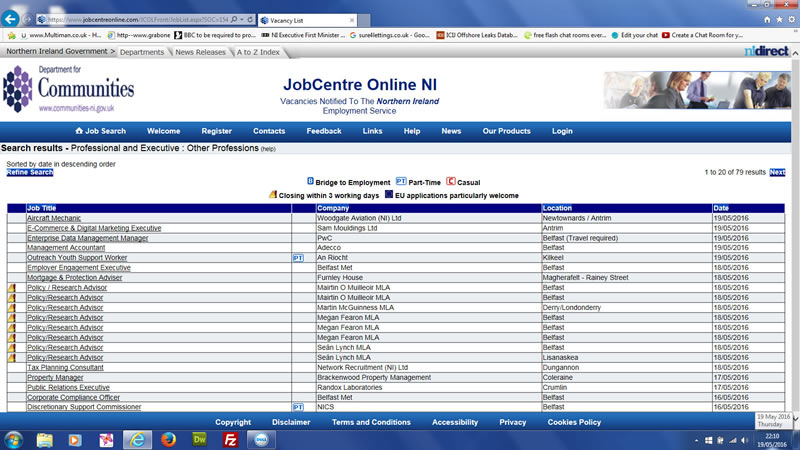Close the Vacancy List tab
The width and height of the screenshot is (800, 450).
[352, 20]
